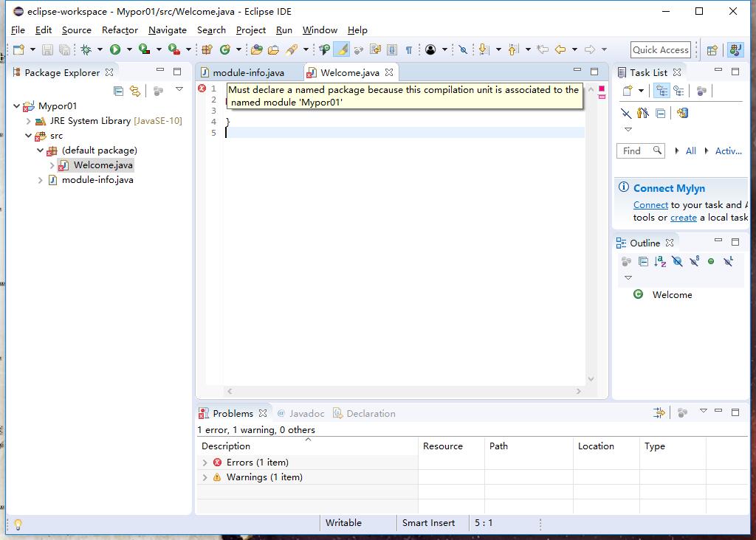This screenshot has width=756, height=540.
Task: Click the green Run button in toolbar
Action: click(x=114, y=49)
